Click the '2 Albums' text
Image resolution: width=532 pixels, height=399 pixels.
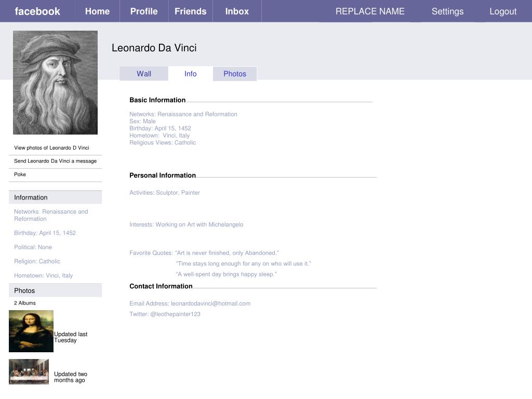(x=25, y=303)
